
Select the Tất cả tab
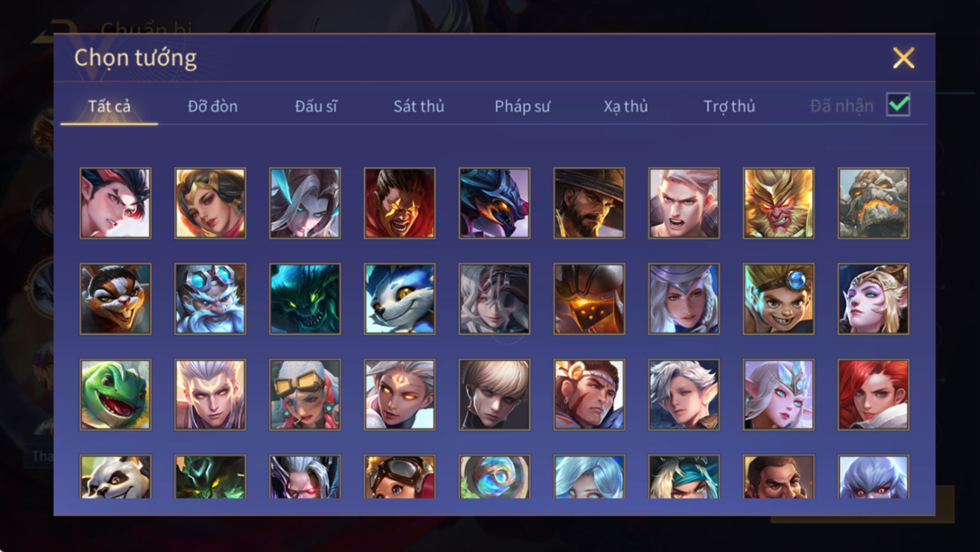tap(109, 106)
